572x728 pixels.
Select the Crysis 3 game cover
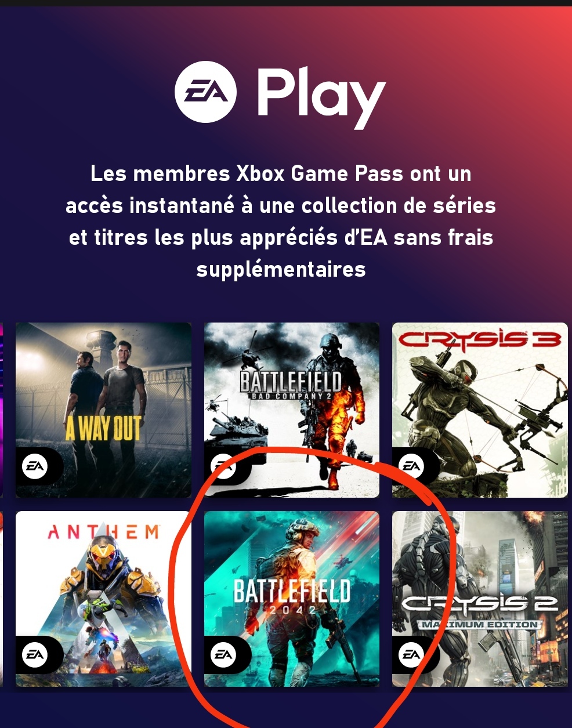[x=480, y=410]
